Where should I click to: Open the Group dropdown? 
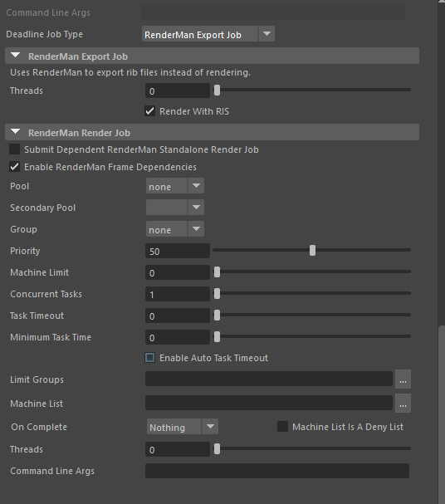(x=175, y=229)
